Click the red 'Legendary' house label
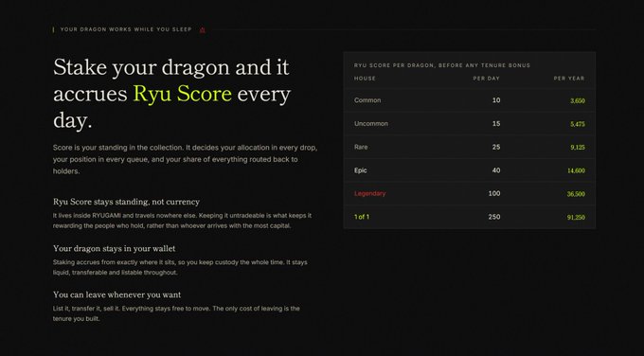 click(x=369, y=193)
